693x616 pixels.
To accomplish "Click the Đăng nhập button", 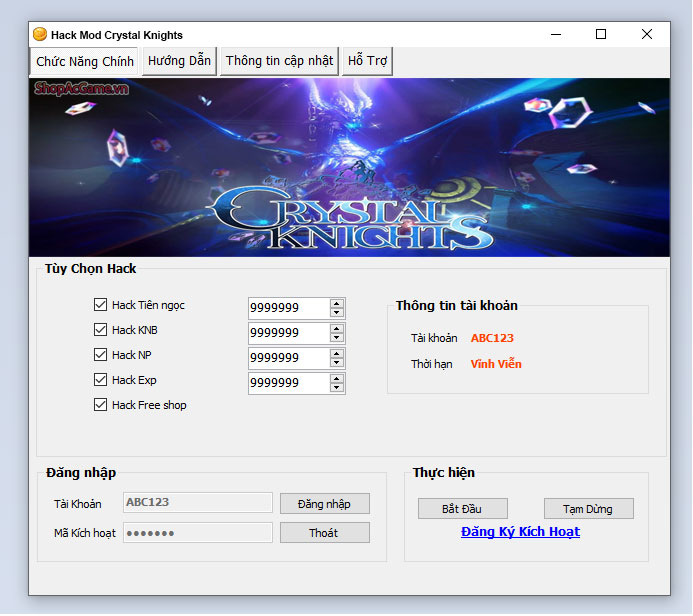I will click(325, 504).
